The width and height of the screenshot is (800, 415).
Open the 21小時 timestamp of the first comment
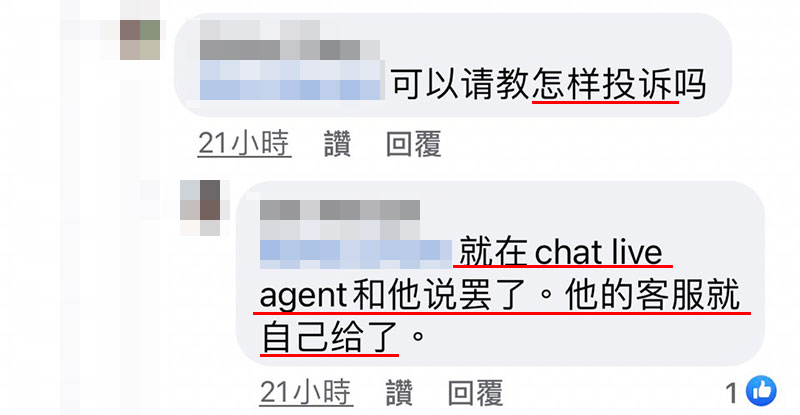point(244,143)
